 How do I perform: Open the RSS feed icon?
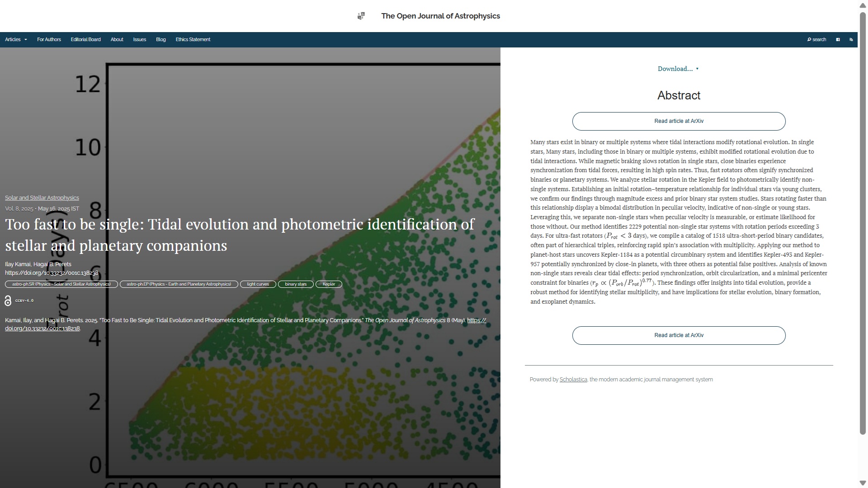point(851,40)
